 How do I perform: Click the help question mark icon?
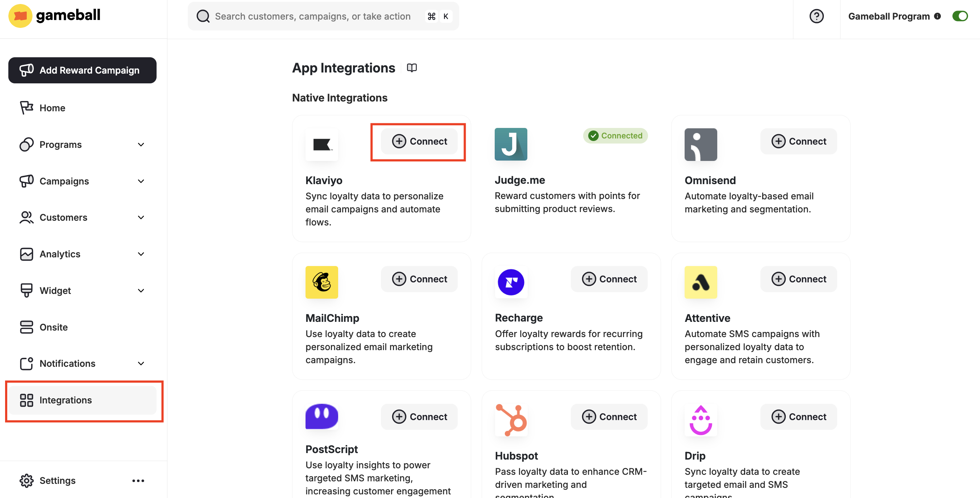pyautogui.click(x=817, y=16)
